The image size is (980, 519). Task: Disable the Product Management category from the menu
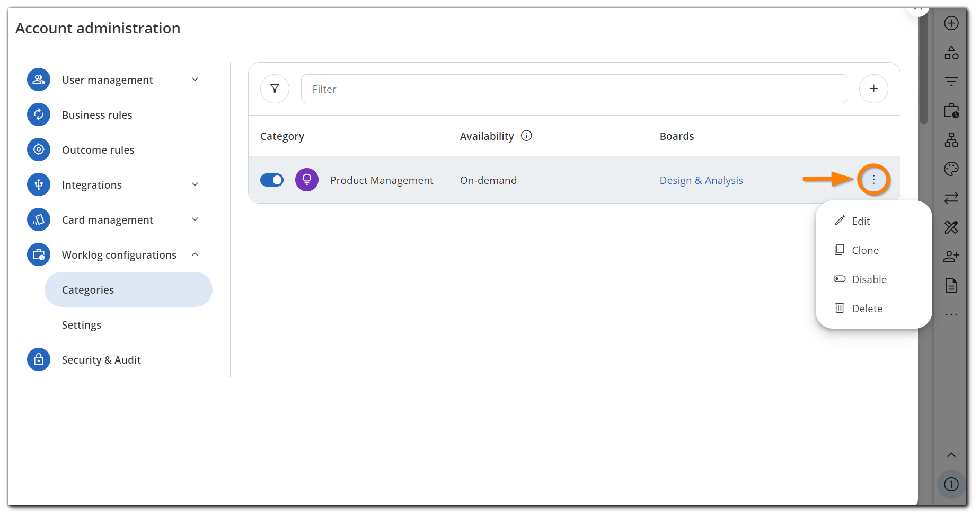tap(869, 279)
